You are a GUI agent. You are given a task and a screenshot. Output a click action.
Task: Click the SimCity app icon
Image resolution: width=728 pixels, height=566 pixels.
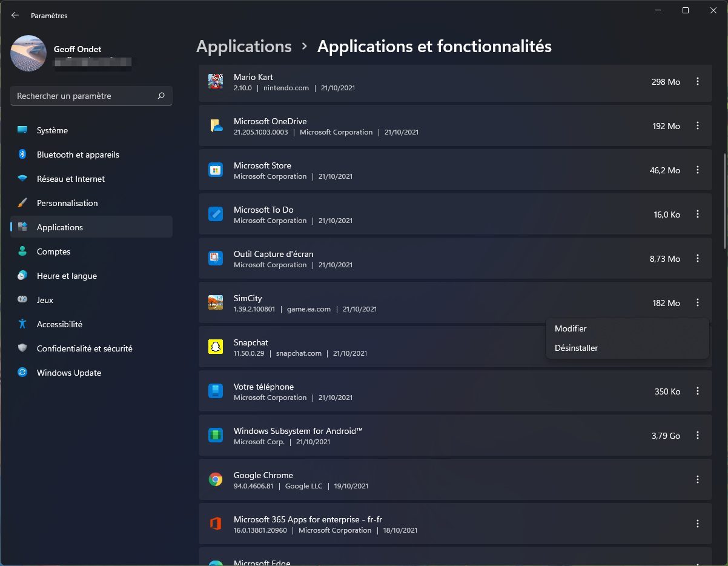pos(215,303)
